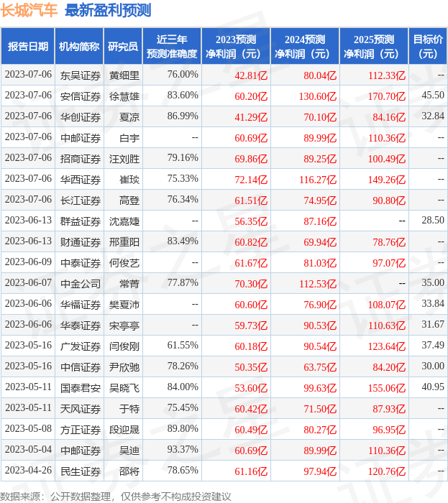
Task: Click institution 广发证券
Action: point(81,346)
